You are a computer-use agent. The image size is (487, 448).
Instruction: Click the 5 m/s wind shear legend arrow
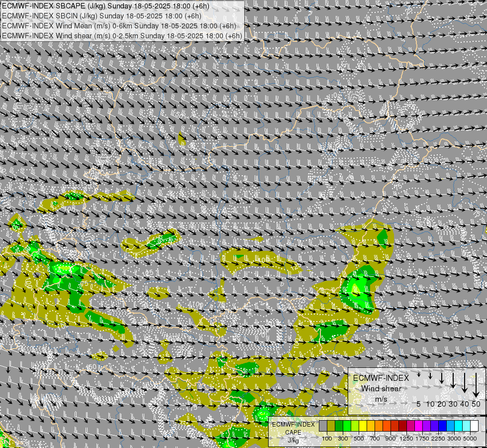pyautogui.click(x=419, y=375)
